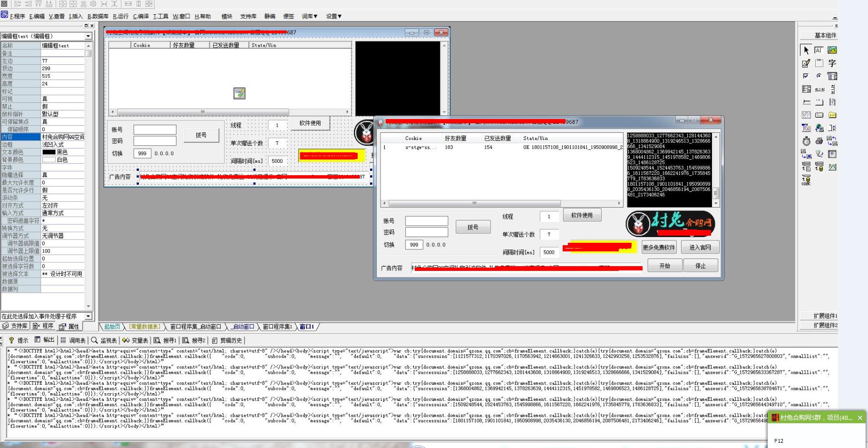Open the T.工具 menu
Viewport: 868px width, 448px height.
click(x=161, y=16)
